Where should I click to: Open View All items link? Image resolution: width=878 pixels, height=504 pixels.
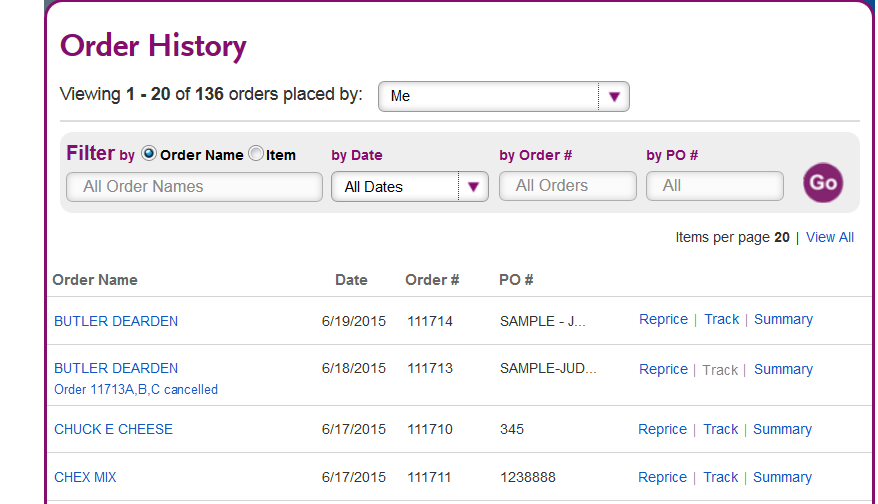(x=829, y=237)
